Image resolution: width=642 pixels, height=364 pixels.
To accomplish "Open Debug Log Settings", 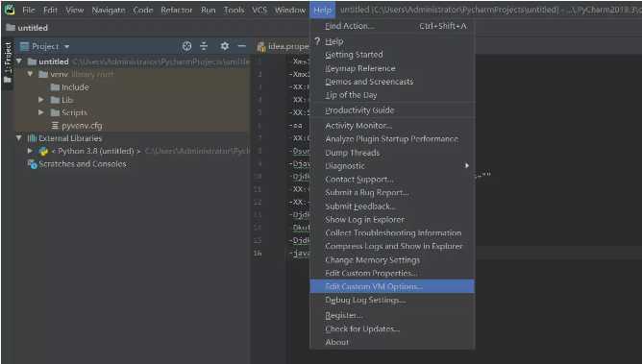I will pyautogui.click(x=392, y=300).
